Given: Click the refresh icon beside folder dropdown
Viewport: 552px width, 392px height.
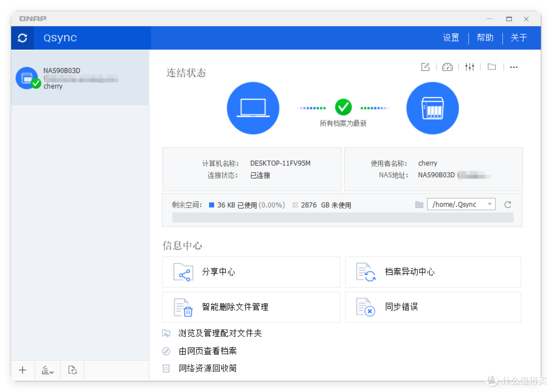Looking at the screenshot, I should coord(508,205).
